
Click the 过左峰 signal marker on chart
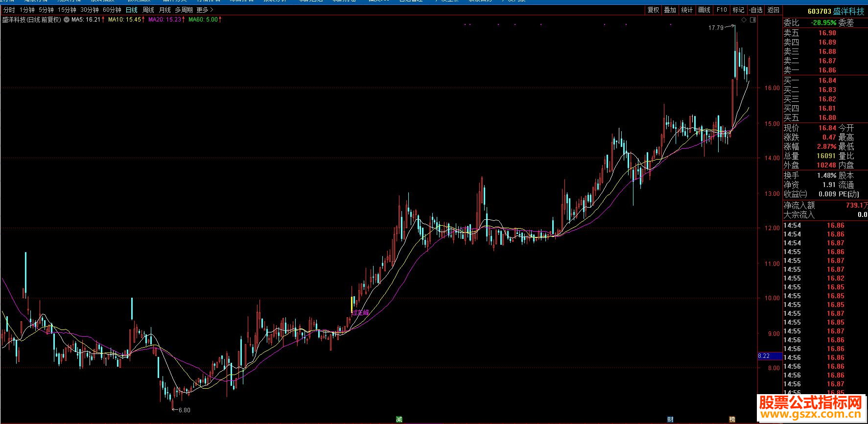[x=360, y=312]
